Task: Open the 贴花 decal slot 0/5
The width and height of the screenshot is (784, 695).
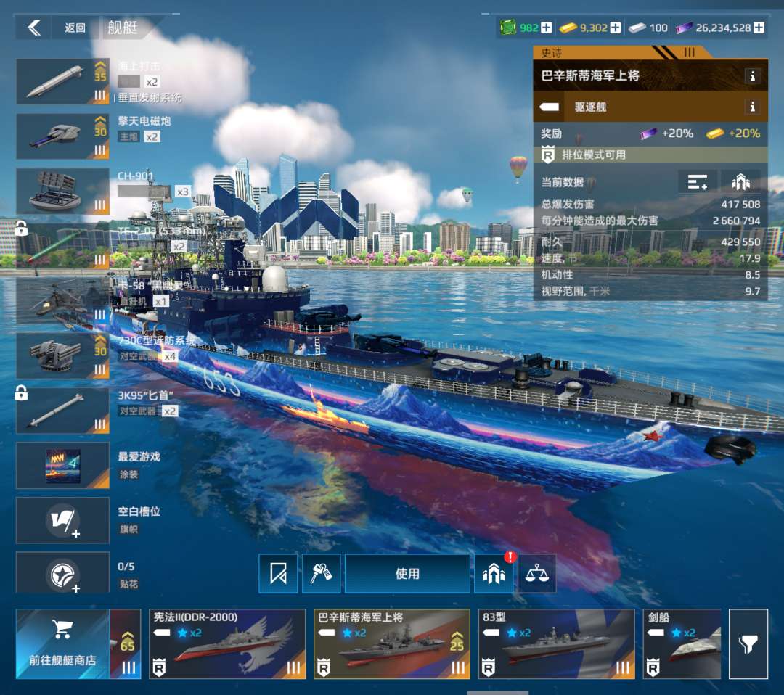Action: pos(63,574)
